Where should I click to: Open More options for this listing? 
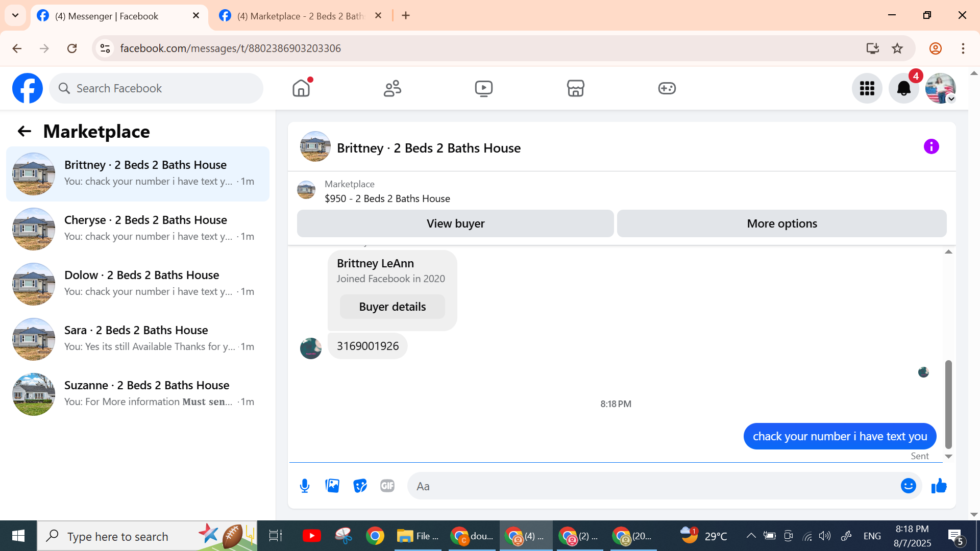[782, 223]
